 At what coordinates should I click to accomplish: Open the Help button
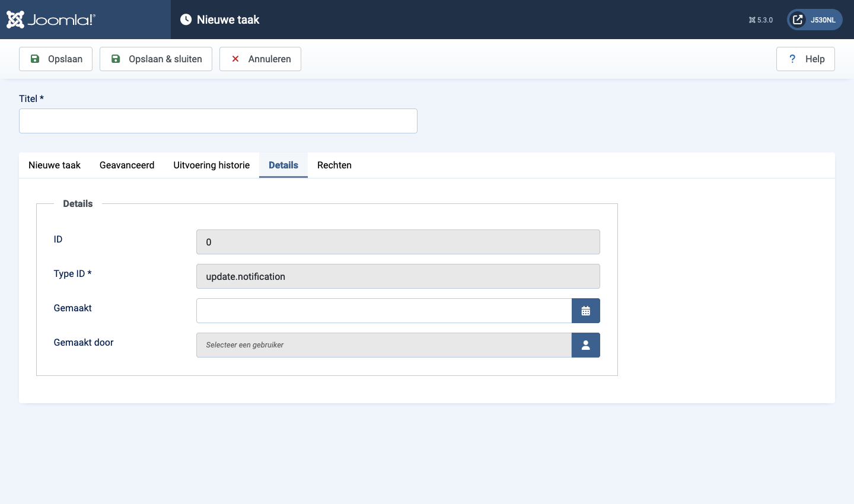pyautogui.click(x=805, y=59)
